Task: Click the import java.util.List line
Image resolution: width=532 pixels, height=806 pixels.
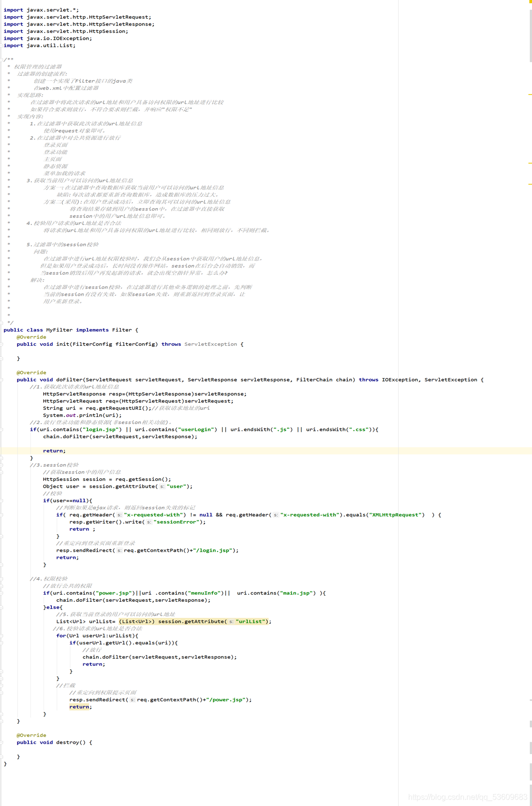Action: [x=40, y=46]
